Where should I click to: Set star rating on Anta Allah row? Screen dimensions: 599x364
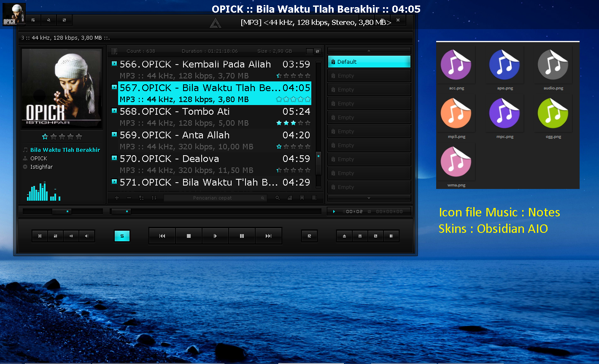click(x=293, y=147)
